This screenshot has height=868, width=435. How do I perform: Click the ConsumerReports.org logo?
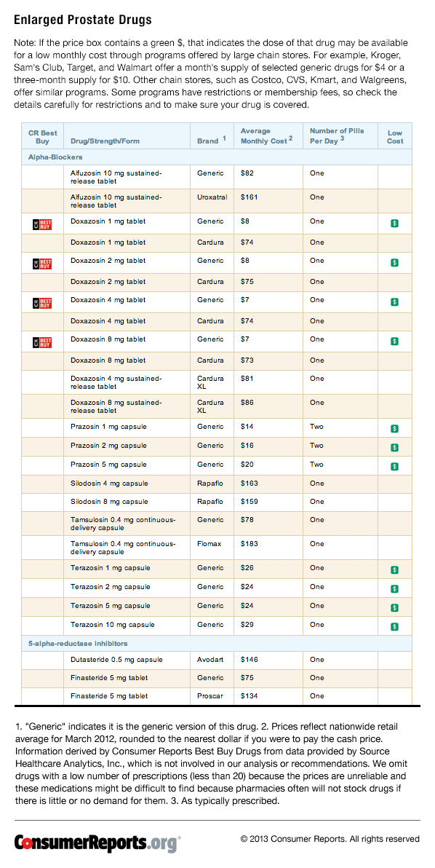pyautogui.click(x=97, y=843)
